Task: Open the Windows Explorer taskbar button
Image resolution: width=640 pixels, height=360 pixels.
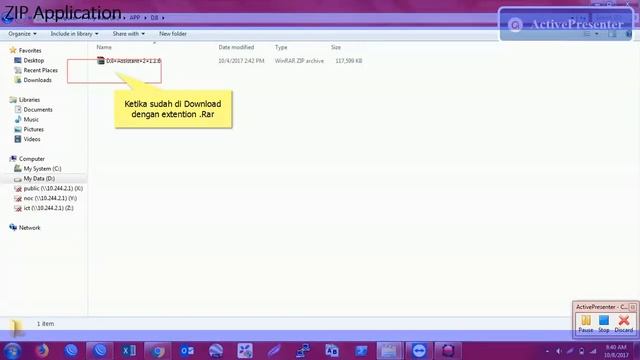Action: pos(389,351)
